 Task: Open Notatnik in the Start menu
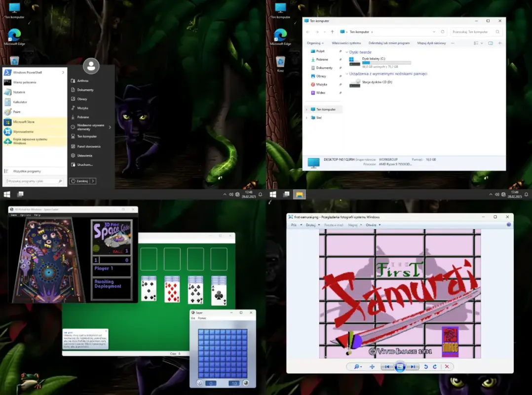coord(34,92)
